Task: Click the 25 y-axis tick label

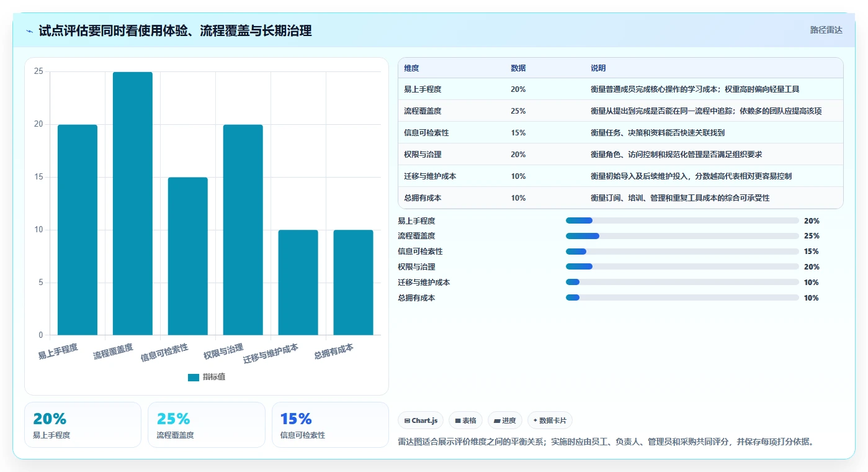Action: (38, 71)
